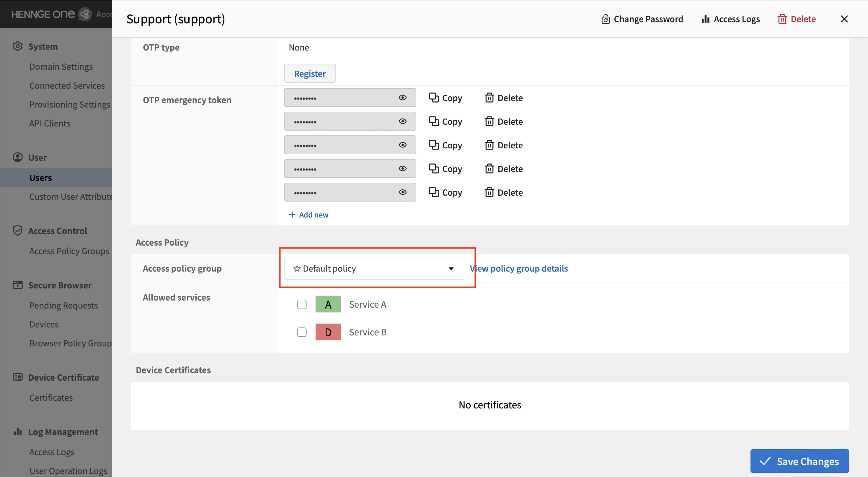Select Users in the sidebar
This screenshot has width=868, height=477.
(x=40, y=177)
